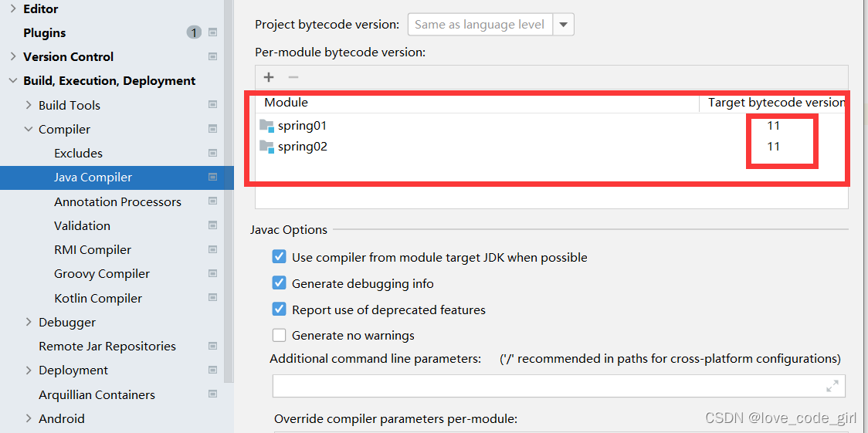Enable Generate no warnings checkbox
Viewport: 868px width, 433px height.
tap(280, 336)
